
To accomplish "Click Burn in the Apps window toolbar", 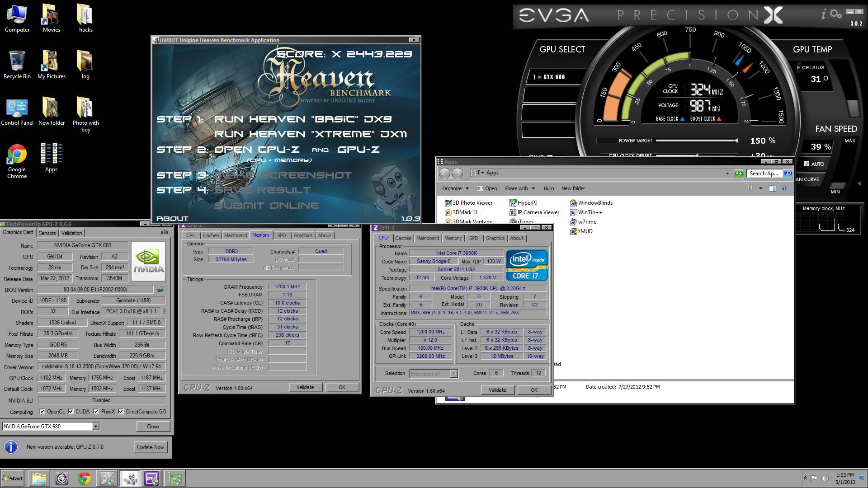I will tap(549, 188).
